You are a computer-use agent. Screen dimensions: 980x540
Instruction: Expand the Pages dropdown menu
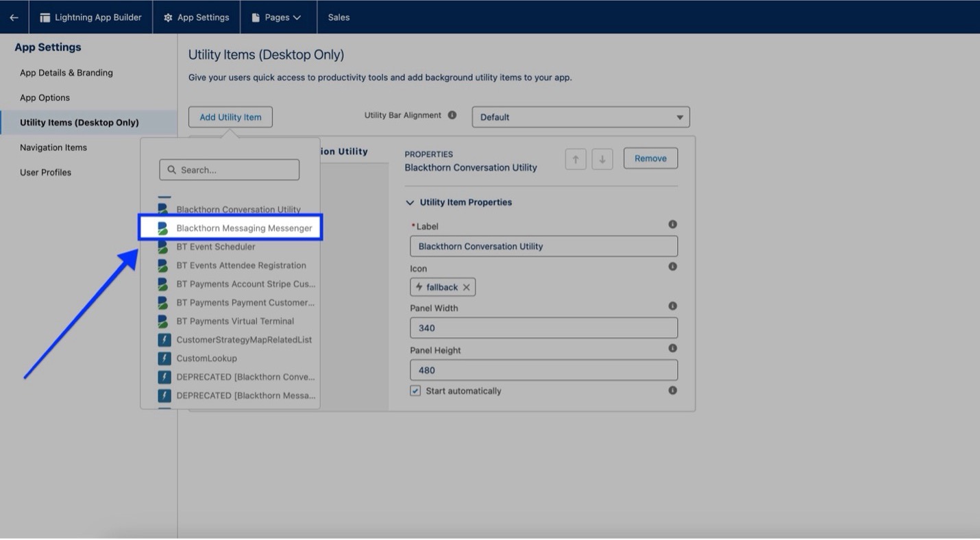pos(276,17)
